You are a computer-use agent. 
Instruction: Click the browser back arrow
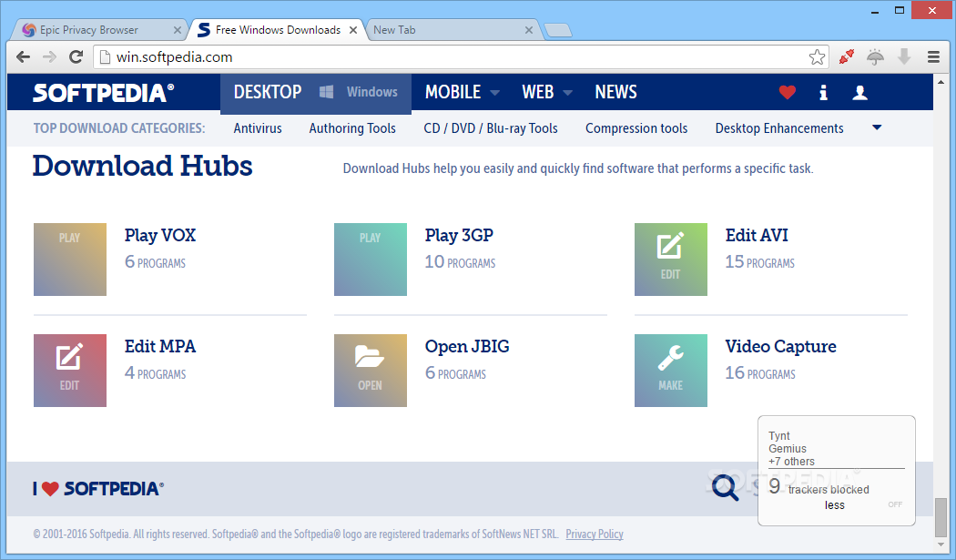tap(23, 56)
